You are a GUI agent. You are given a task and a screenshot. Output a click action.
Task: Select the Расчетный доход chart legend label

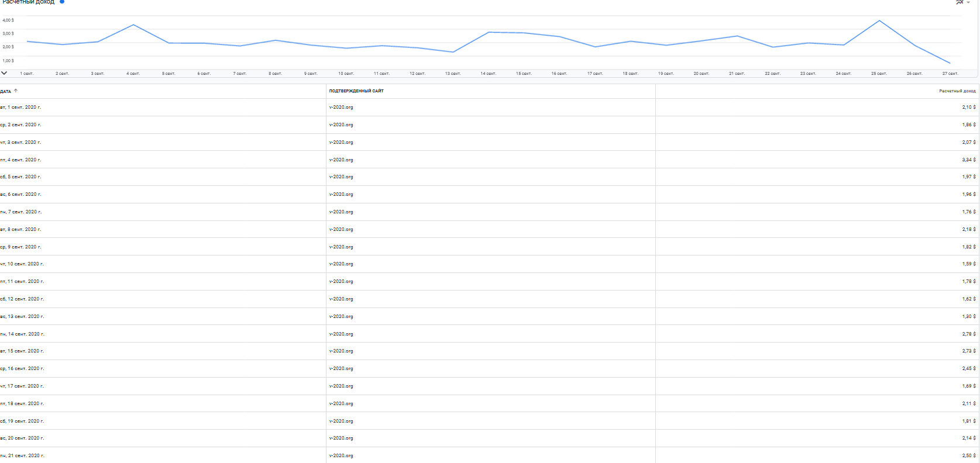click(28, 2)
